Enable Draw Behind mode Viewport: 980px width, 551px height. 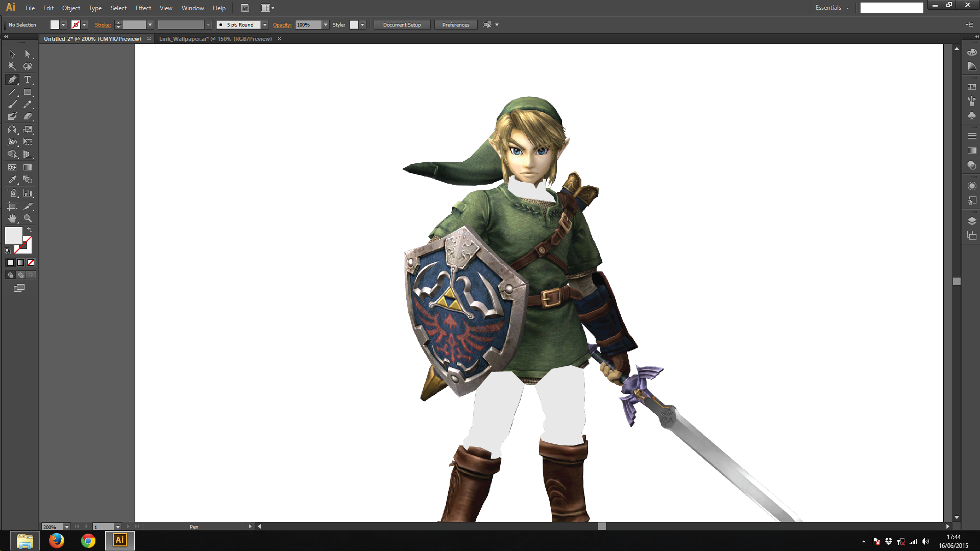click(20, 275)
